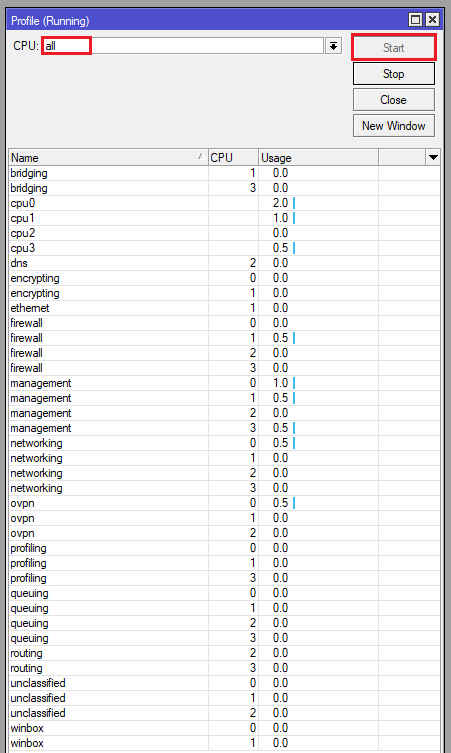This screenshot has width=451, height=753.
Task: Open the CPU selection dropdown arrow
Action: click(333, 46)
